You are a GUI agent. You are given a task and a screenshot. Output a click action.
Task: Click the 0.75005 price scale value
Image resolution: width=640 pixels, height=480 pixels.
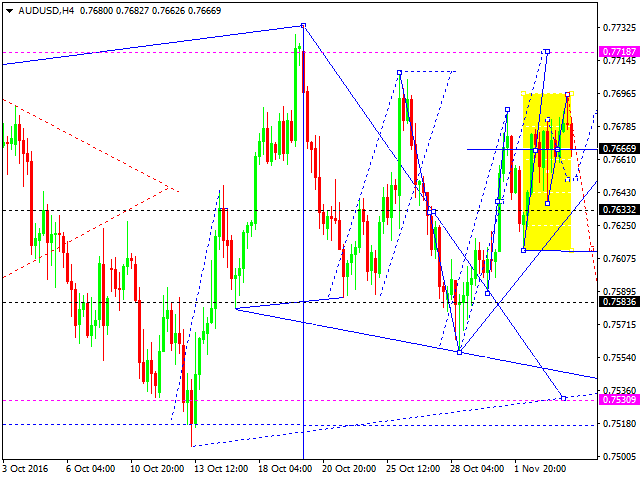point(619,456)
